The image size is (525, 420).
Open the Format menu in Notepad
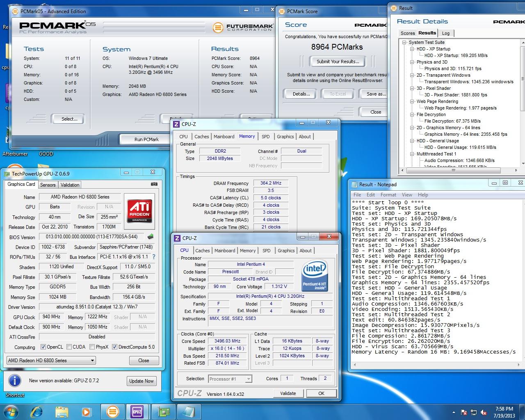[x=388, y=195]
